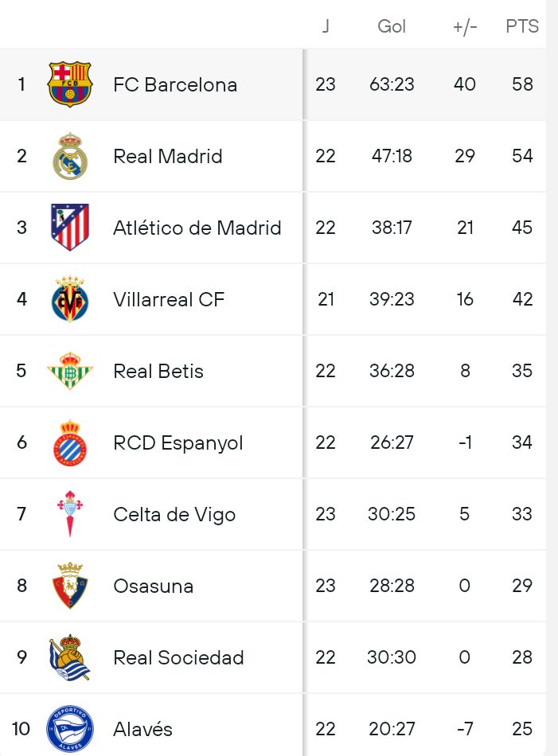Click the FC Barcelona crest icon
Image resolution: width=558 pixels, height=756 pixels.
[x=70, y=84]
